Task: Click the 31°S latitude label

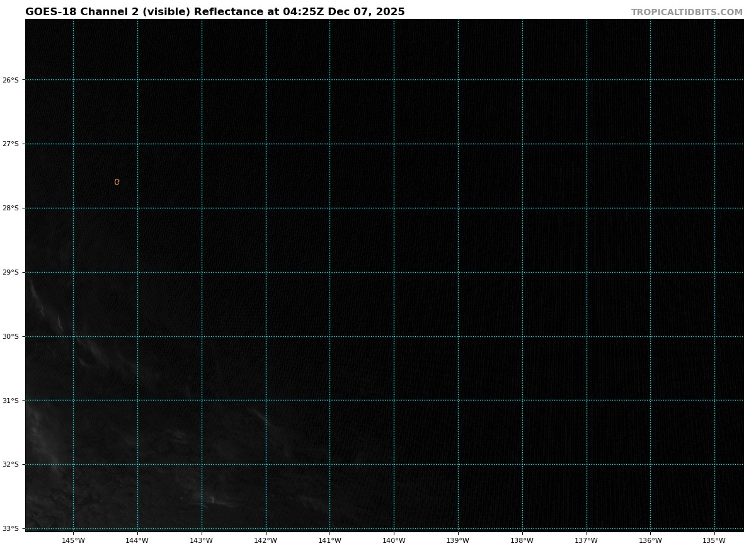Action: coord(11,401)
